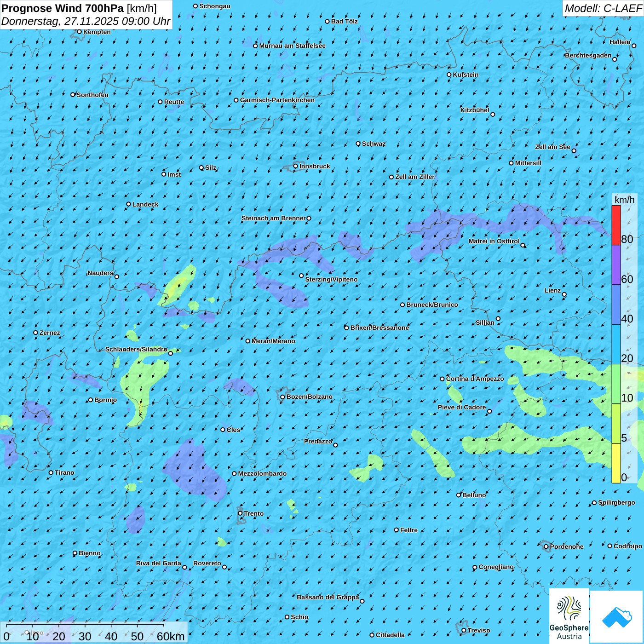Click the 'Nauders' label
The width and height of the screenshot is (644, 644).
tap(100, 273)
